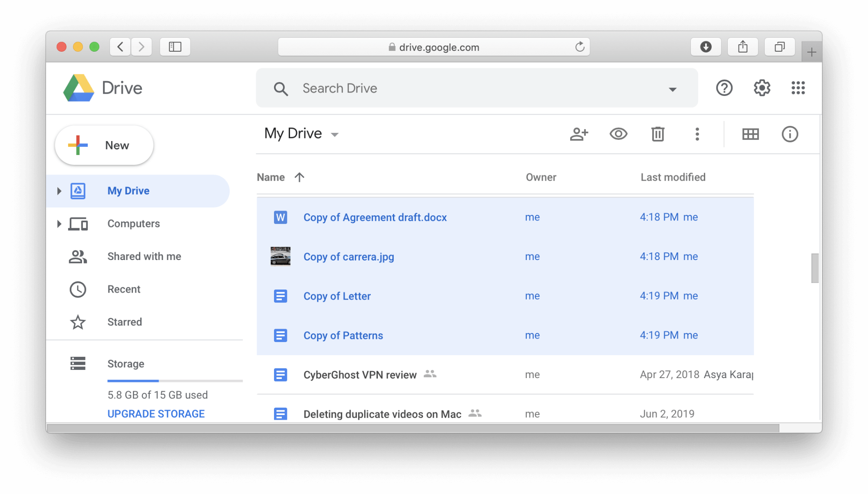The width and height of the screenshot is (868, 494).
Task: Click the Preview eye icon
Action: coord(617,133)
